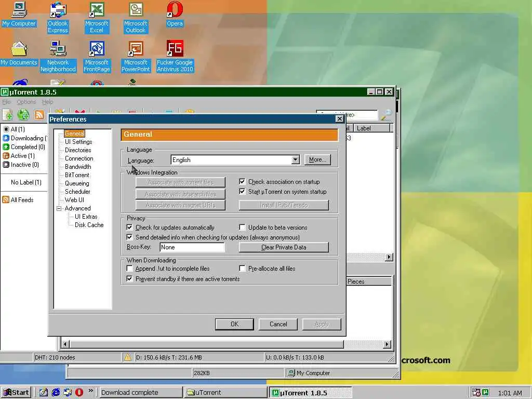Switch to the uTorrent folder taskbar button

pyautogui.click(x=225, y=393)
